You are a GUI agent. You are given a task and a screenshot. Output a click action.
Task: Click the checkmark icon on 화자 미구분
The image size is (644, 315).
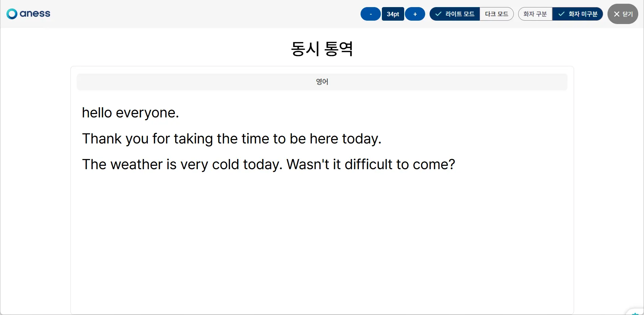coord(561,14)
